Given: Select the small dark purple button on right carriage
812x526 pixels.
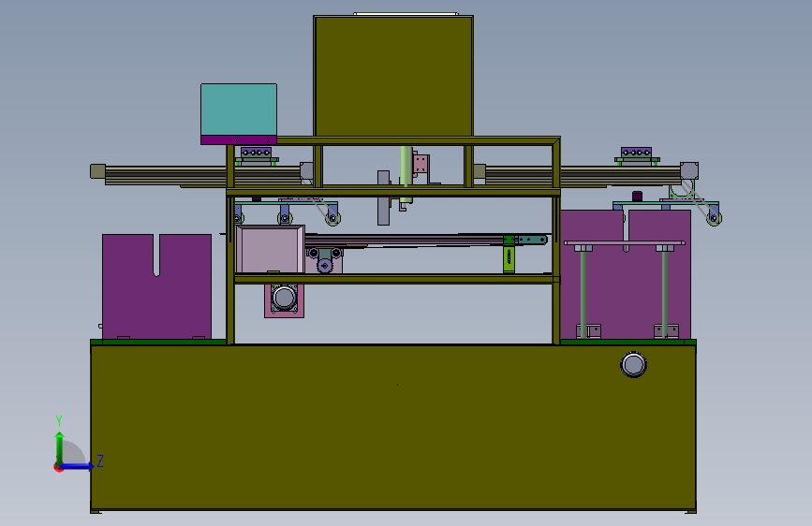Looking at the screenshot, I should 638,197.
